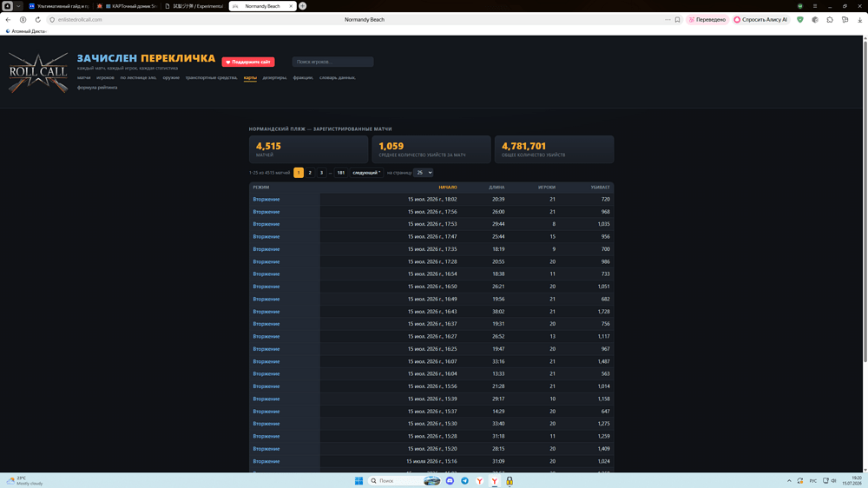Open the карты navigation menu item
This screenshot has width=868, height=488.
[250, 77]
